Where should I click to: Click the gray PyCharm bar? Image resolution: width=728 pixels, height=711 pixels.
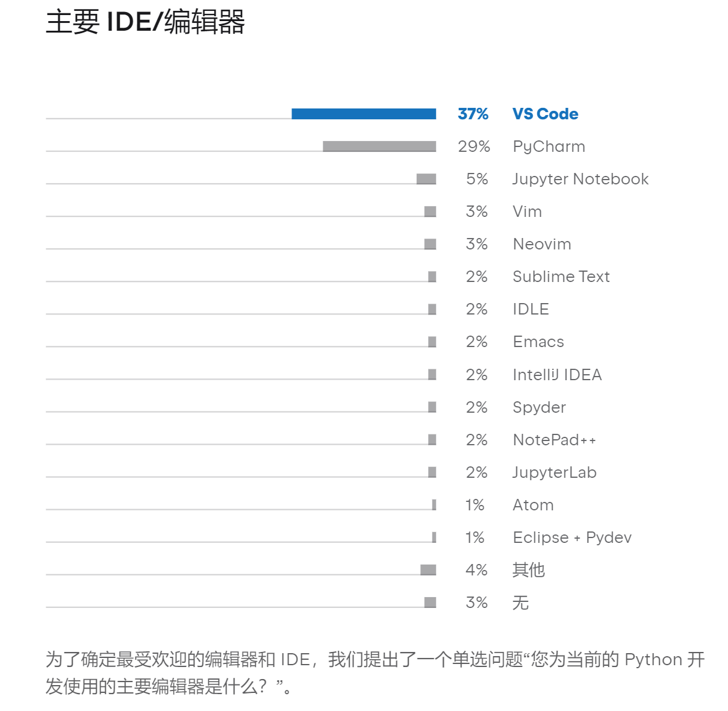(x=379, y=146)
